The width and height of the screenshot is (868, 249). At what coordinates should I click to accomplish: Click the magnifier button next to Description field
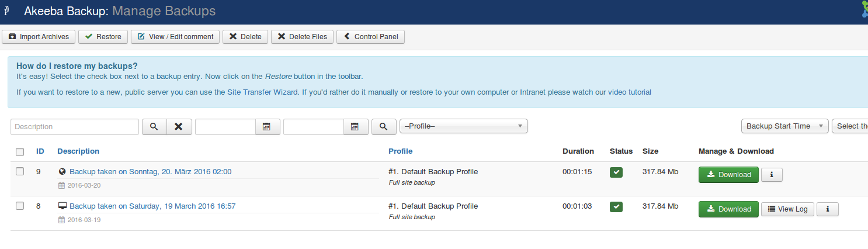pos(154,127)
